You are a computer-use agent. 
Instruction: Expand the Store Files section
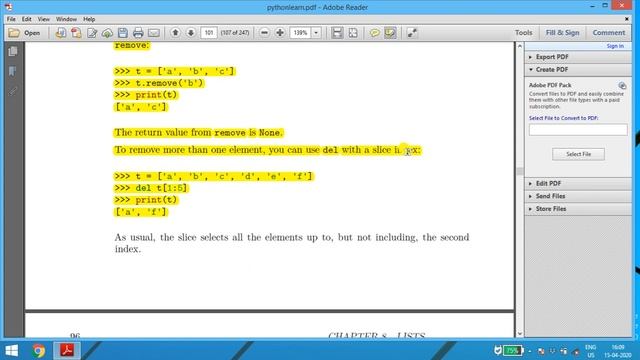pos(578,209)
